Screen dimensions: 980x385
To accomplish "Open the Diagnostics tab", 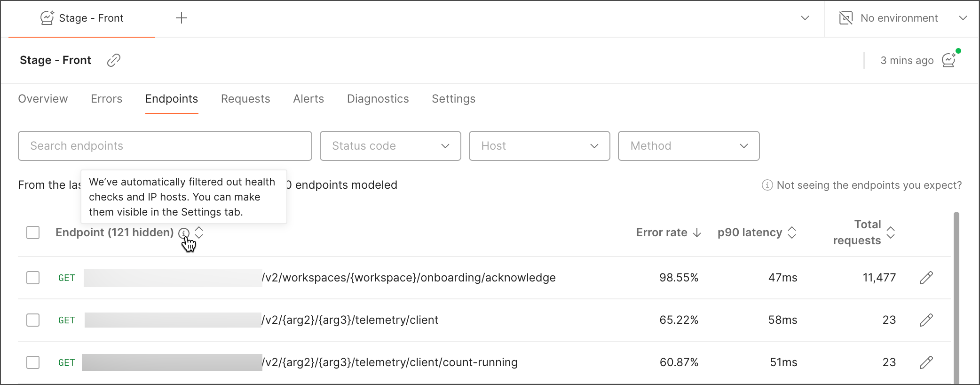I will point(378,99).
